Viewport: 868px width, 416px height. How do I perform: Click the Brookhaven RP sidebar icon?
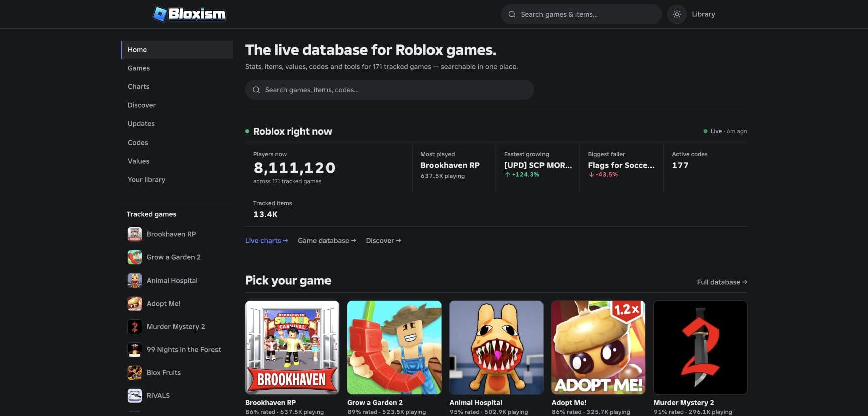click(135, 234)
